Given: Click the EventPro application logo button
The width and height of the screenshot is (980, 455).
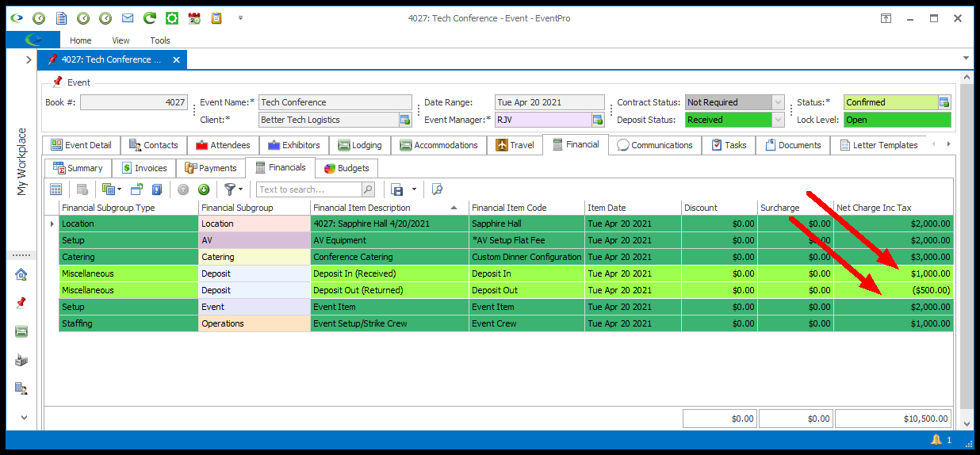Looking at the screenshot, I should [x=33, y=40].
